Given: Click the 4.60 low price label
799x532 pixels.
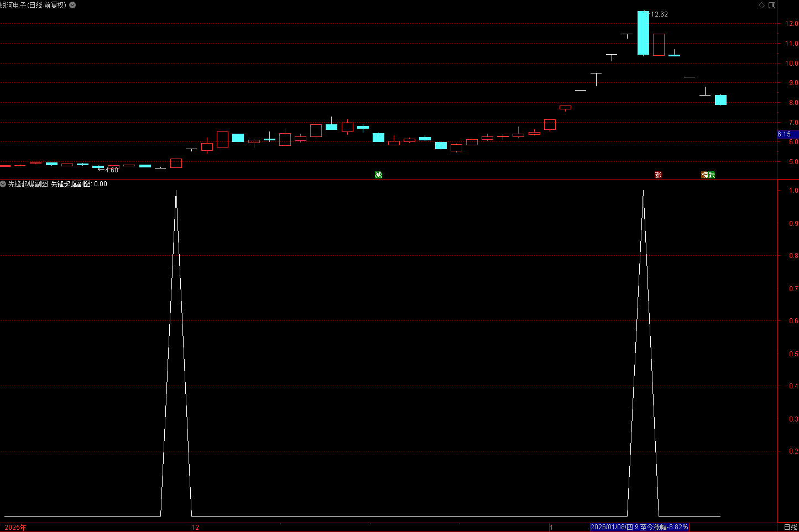Looking at the screenshot, I should [x=112, y=170].
